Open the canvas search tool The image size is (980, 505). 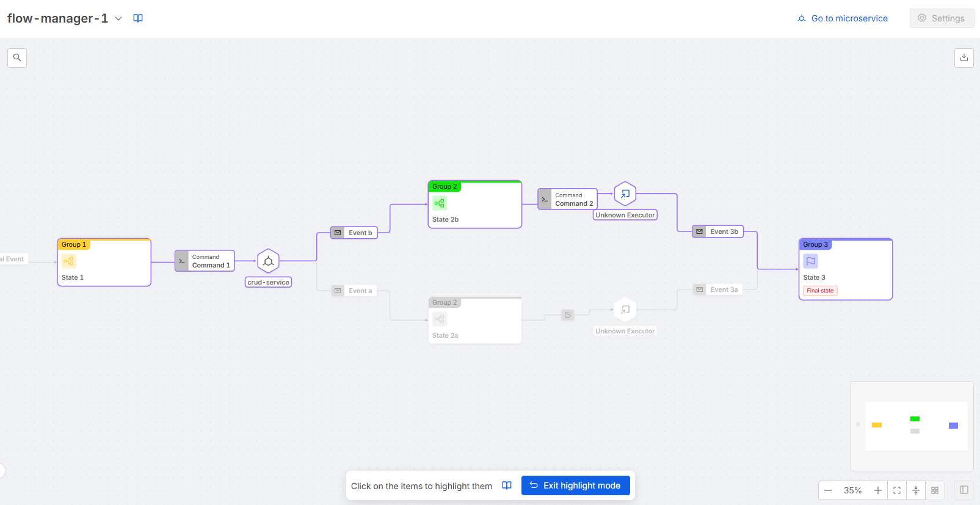click(17, 58)
